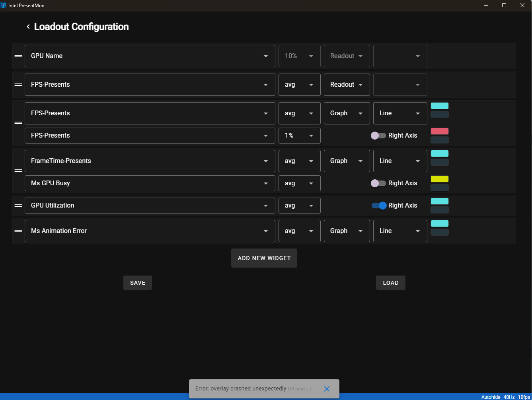Open the cyan color swatch for GPU Utilization
The height and width of the screenshot is (400, 532).
pyautogui.click(x=440, y=201)
